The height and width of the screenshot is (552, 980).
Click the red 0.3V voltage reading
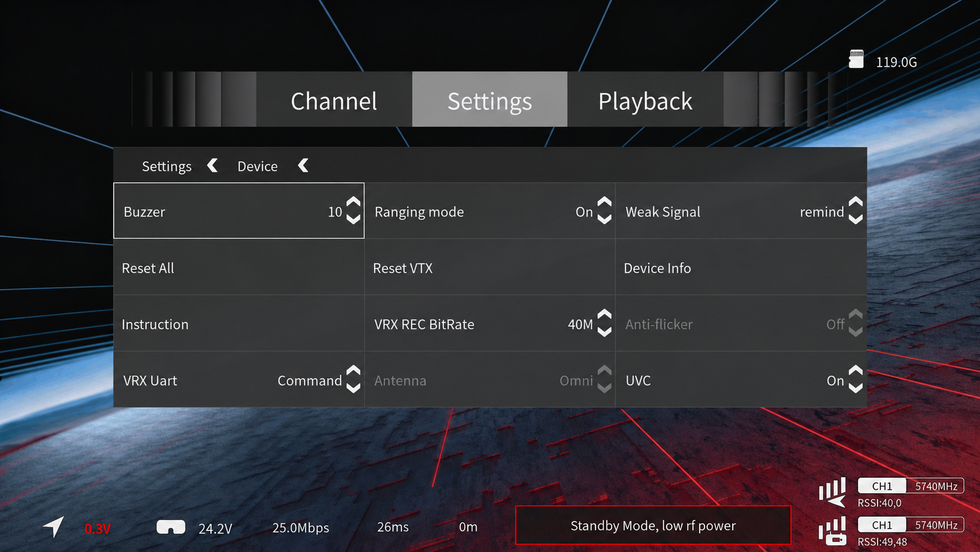(x=97, y=529)
